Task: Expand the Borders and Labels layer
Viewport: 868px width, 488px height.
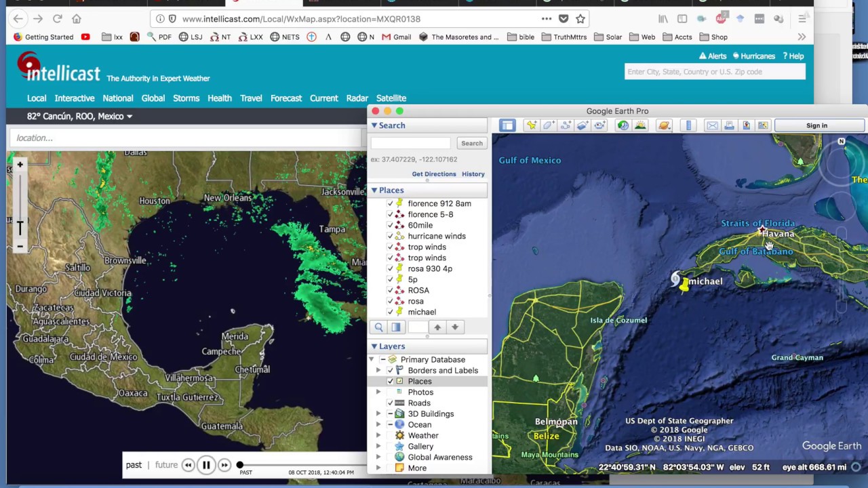Action: pyautogui.click(x=378, y=371)
